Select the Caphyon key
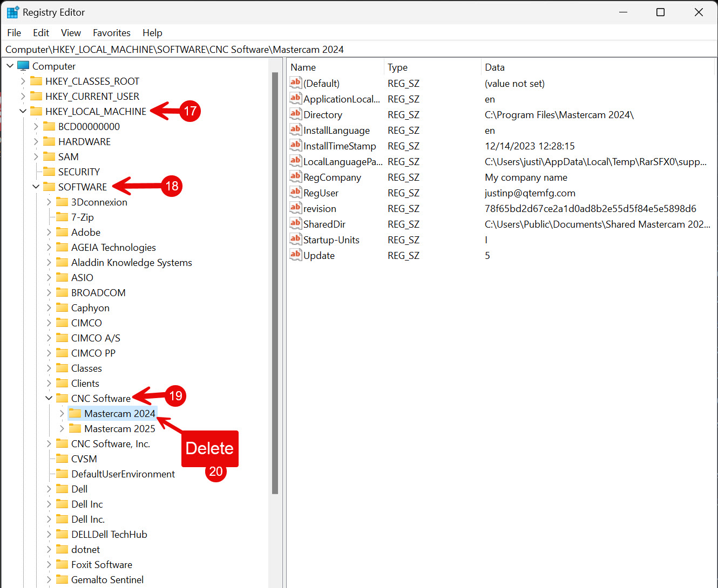This screenshot has width=718, height=588. [x=90, y=307]
